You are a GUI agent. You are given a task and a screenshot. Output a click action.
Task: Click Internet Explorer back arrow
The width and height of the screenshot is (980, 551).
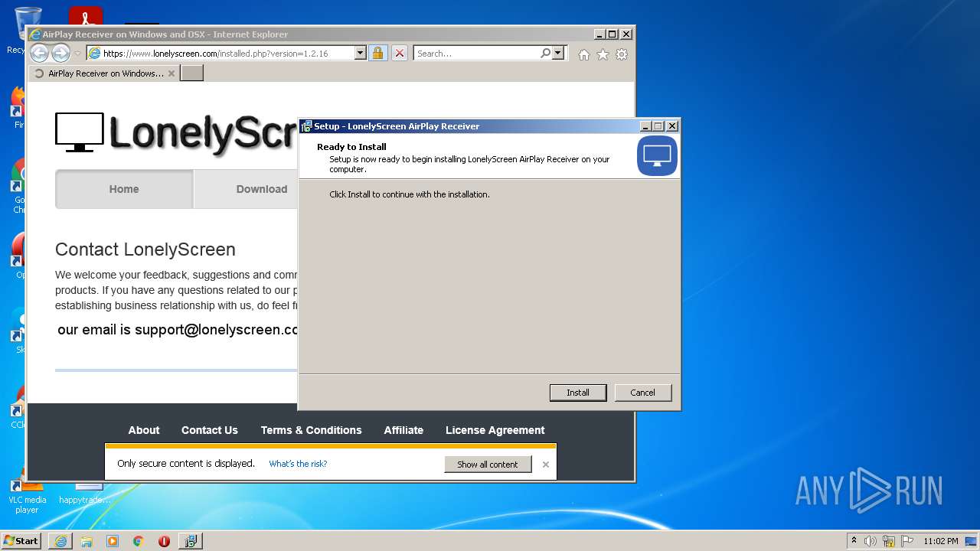click(39, 53)
